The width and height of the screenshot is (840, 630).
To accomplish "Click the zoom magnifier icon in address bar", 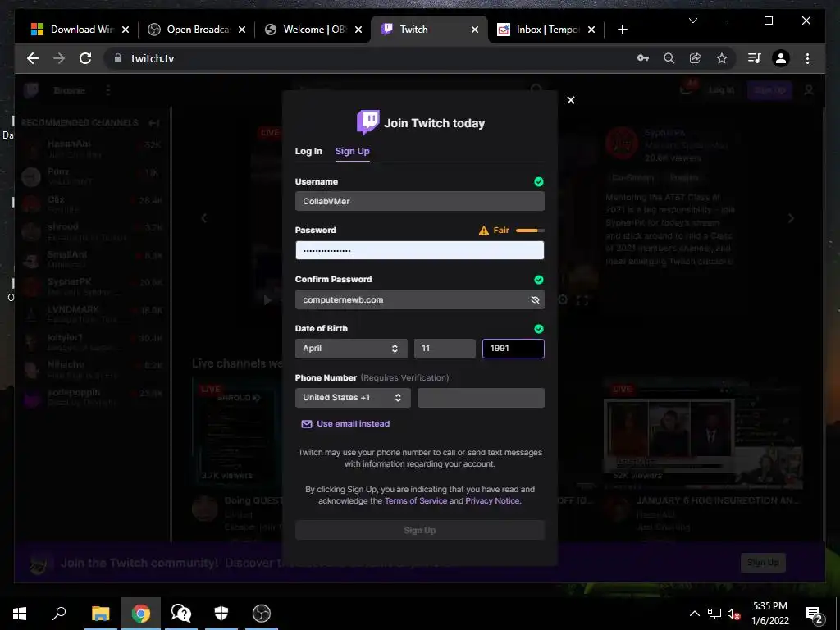I will coord(669,58).
